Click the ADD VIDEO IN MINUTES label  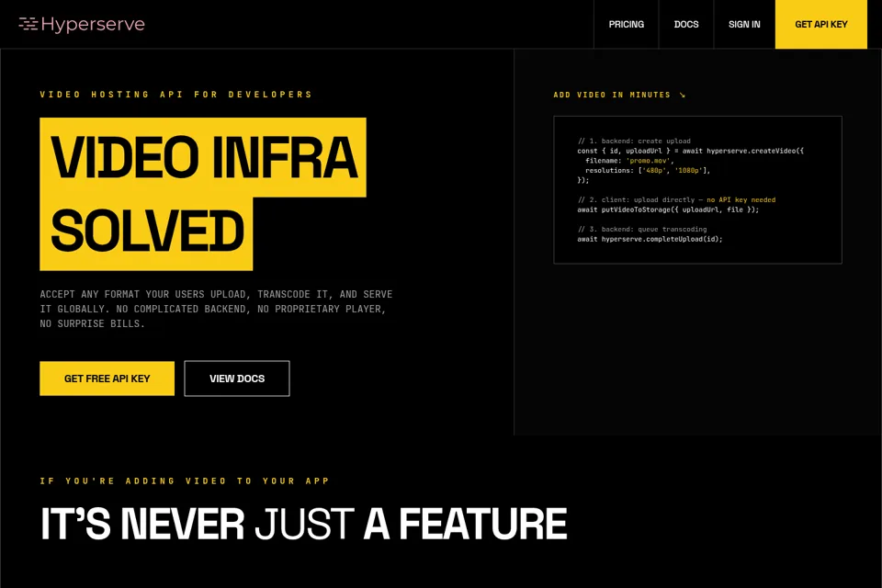(612, 95)
